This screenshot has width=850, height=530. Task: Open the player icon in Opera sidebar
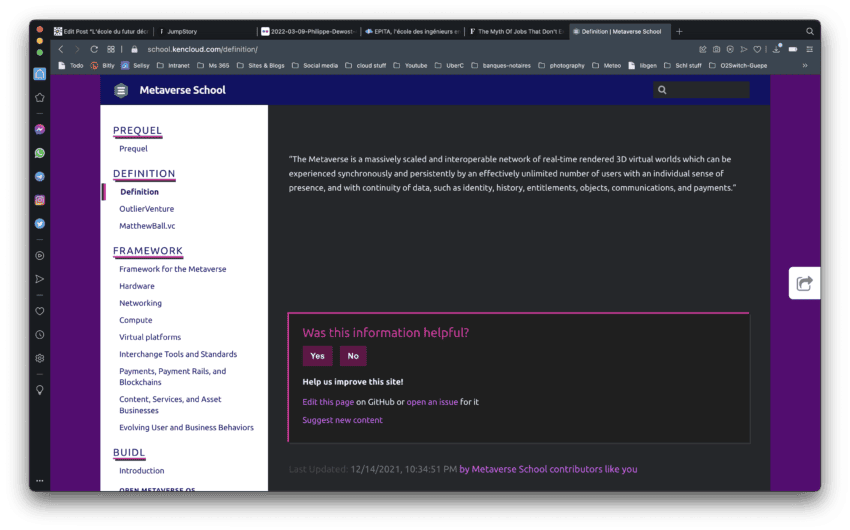pos(40,256)
